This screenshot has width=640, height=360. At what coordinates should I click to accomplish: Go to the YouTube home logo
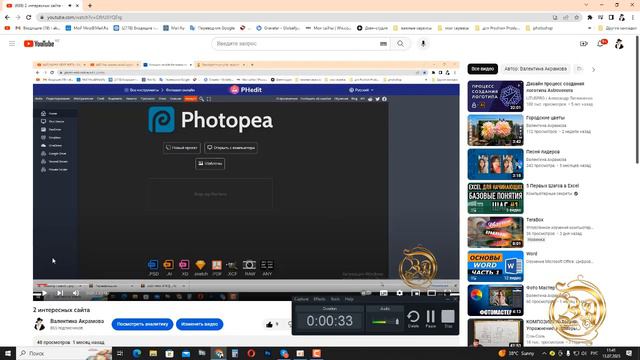[39, 44]
